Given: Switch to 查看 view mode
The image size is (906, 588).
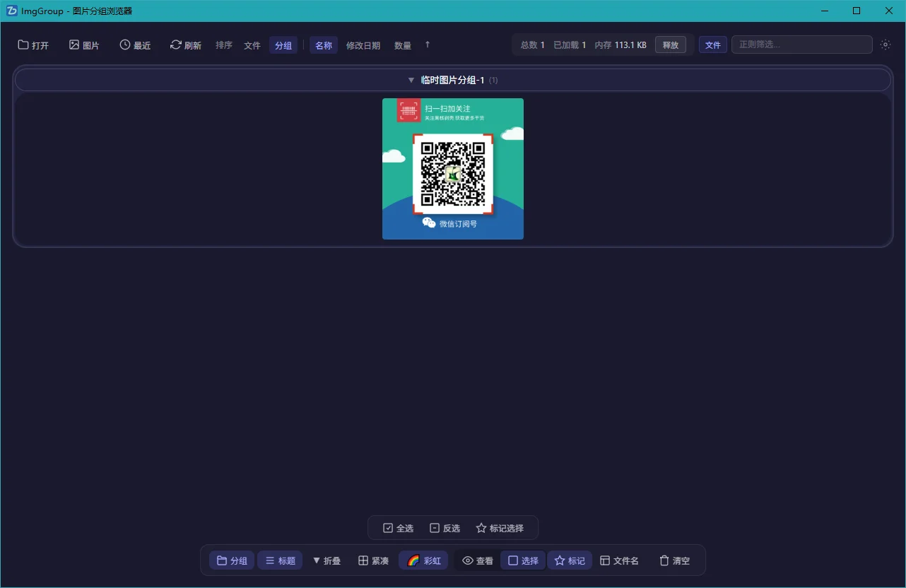Looking at the screenshot, I should (478, 560).
